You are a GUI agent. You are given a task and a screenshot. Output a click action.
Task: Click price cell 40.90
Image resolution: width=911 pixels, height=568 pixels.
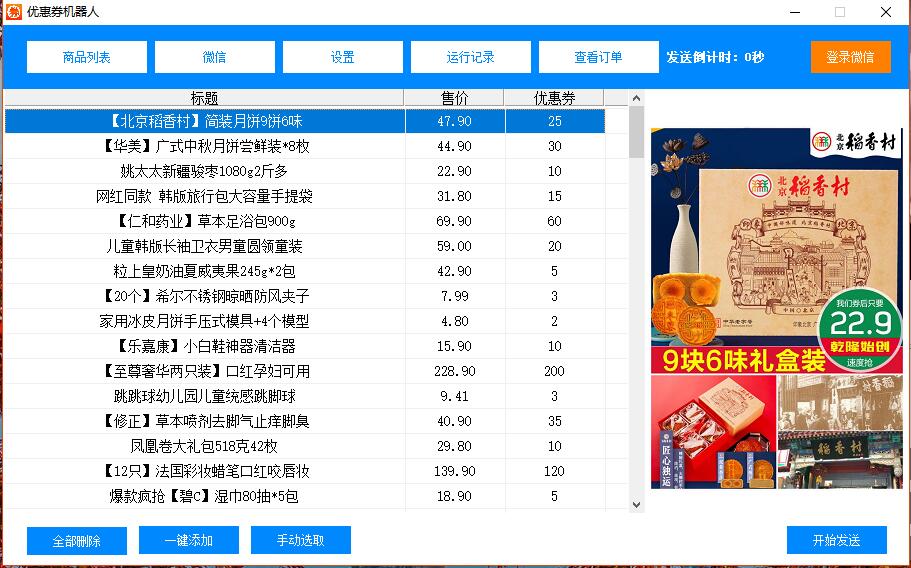tap(455, 420)
